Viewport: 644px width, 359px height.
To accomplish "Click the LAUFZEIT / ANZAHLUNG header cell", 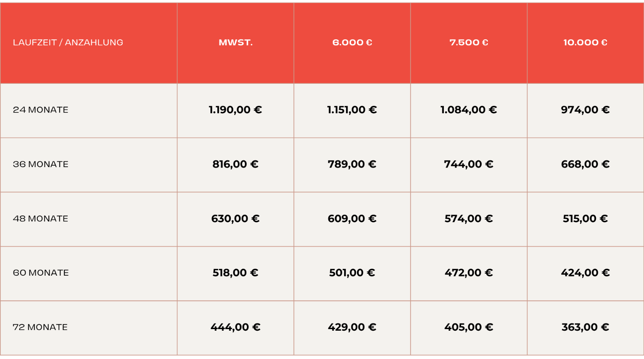I will (x=88, y=43).
